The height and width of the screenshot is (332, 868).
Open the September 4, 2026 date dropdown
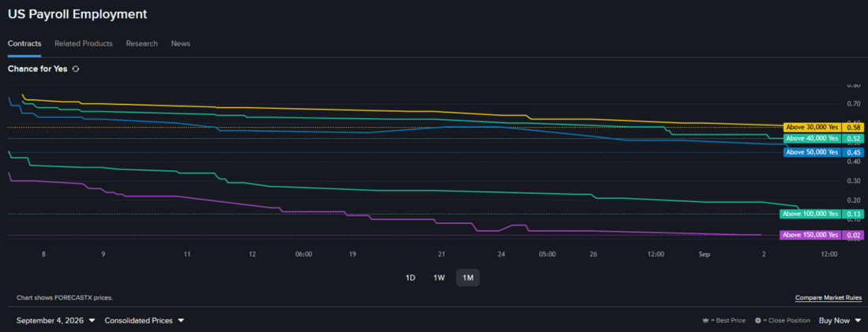click(x=56, y=320)
